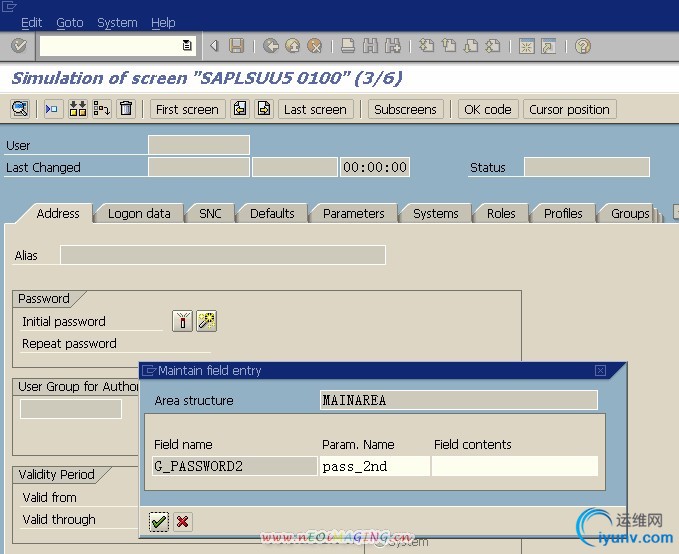
Task: Close the Maintain field entry dialog
Action: point(600,370)
